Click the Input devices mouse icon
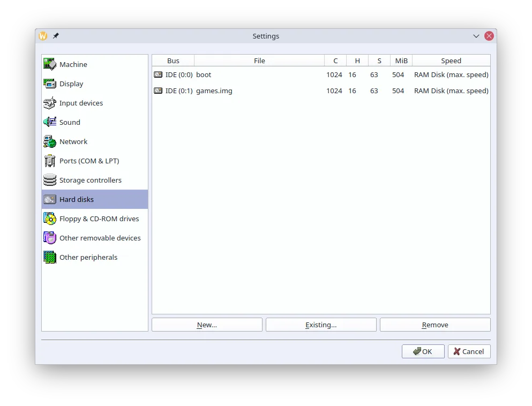The image size is (532, 406). [x=50, y=103]
